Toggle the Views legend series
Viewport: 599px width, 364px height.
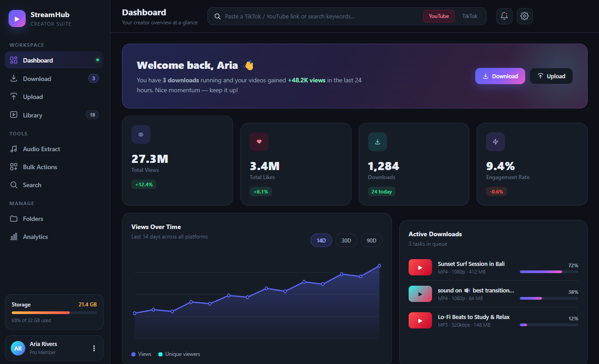pyautogui.click(x=141, y=354)
